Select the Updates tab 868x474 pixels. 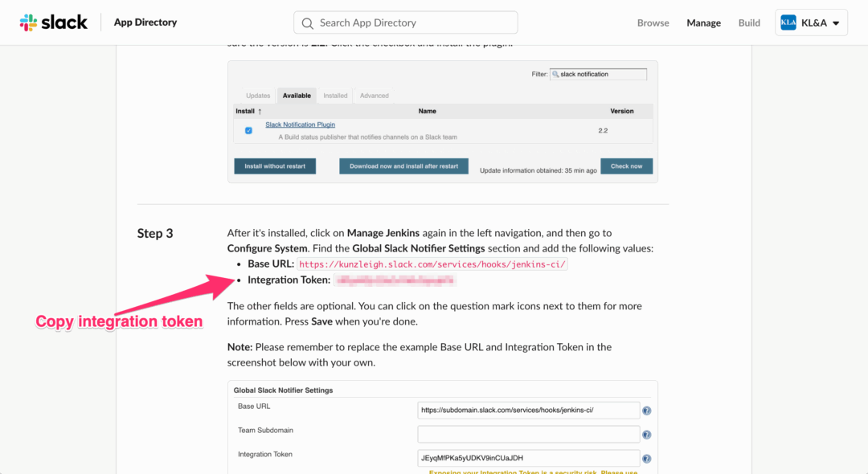point(258,95)
